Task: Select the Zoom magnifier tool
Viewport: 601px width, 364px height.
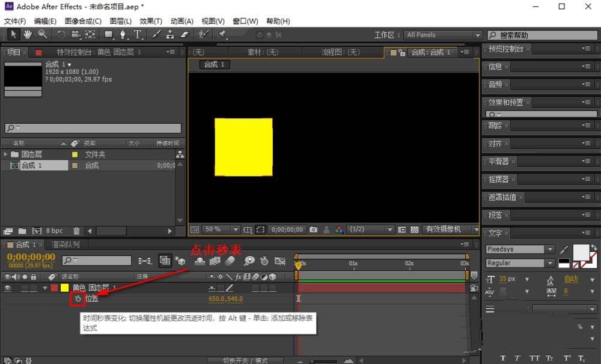Action: pos(42,35)
